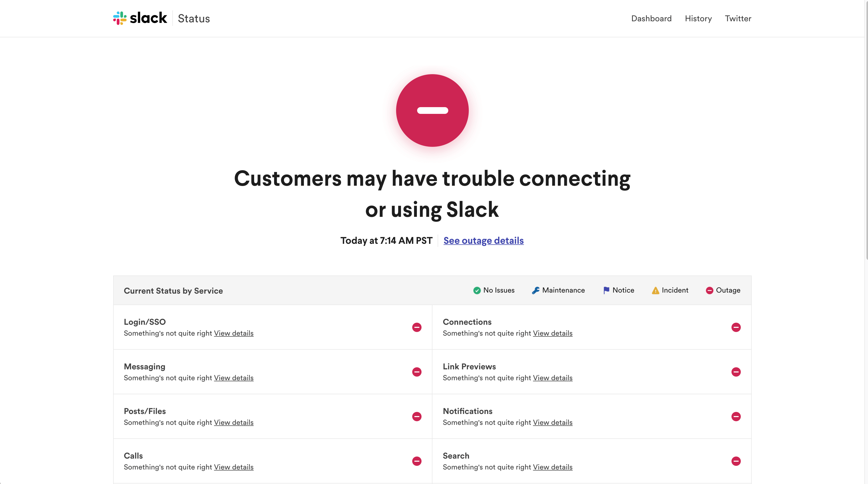Open the Twitter nav link

[x=738, y=18]
